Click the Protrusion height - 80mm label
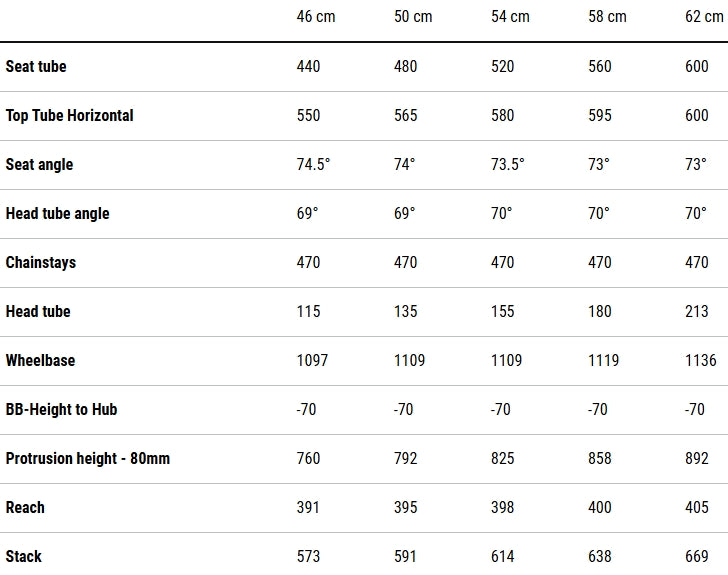The height and width of the screenshot is (575, 728). click(x=88, y=458)
